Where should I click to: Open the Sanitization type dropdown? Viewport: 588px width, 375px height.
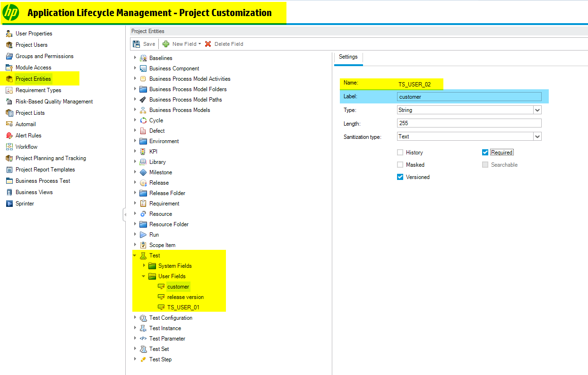(538, 136)
